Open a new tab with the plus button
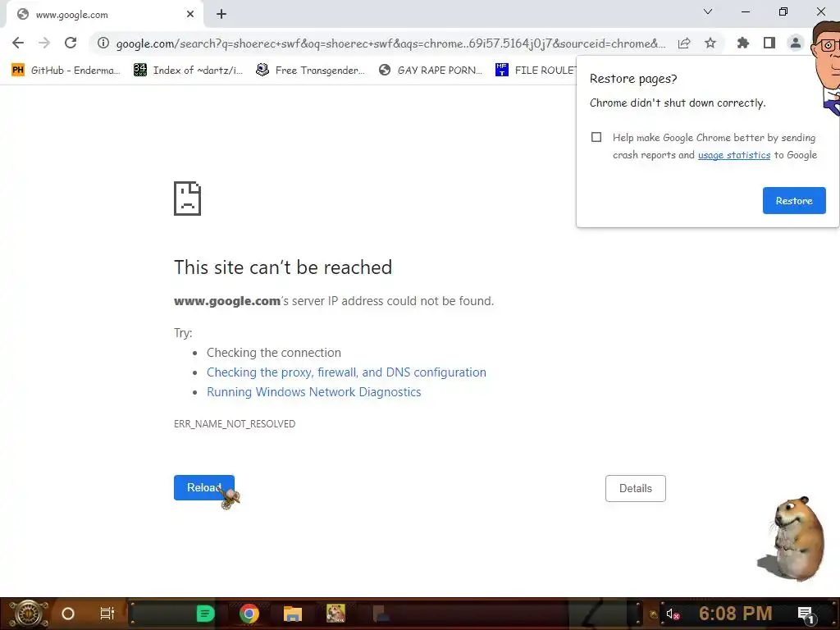 pyautogui.click(x=221, y=15)
